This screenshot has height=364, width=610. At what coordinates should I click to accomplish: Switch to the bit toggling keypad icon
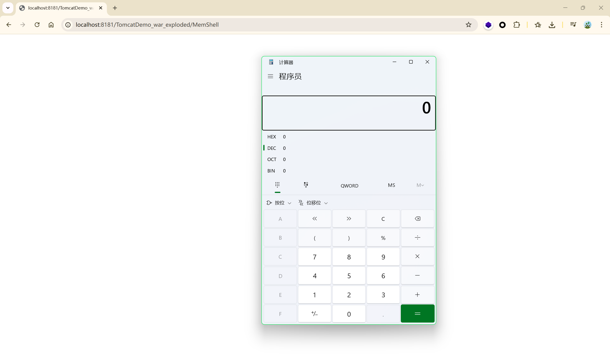click(306, 185)
